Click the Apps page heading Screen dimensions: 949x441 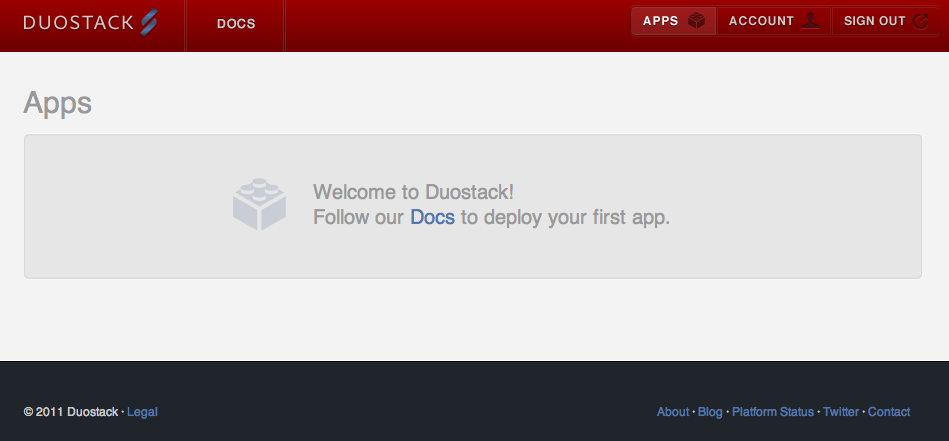(57, 103)
